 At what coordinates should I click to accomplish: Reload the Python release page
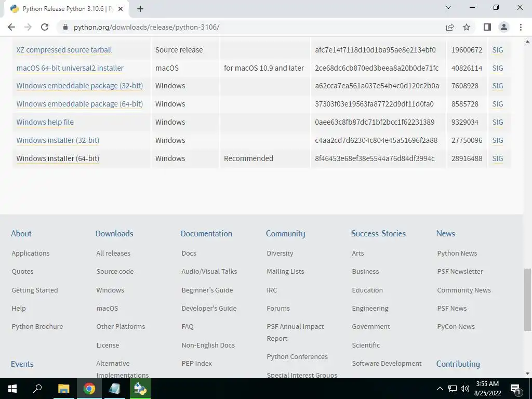(45, 27)
